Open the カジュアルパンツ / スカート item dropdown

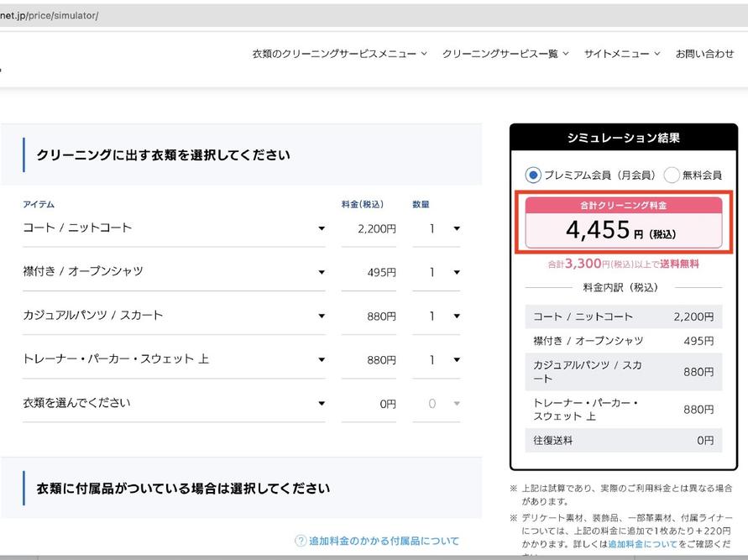pos(174,316)
